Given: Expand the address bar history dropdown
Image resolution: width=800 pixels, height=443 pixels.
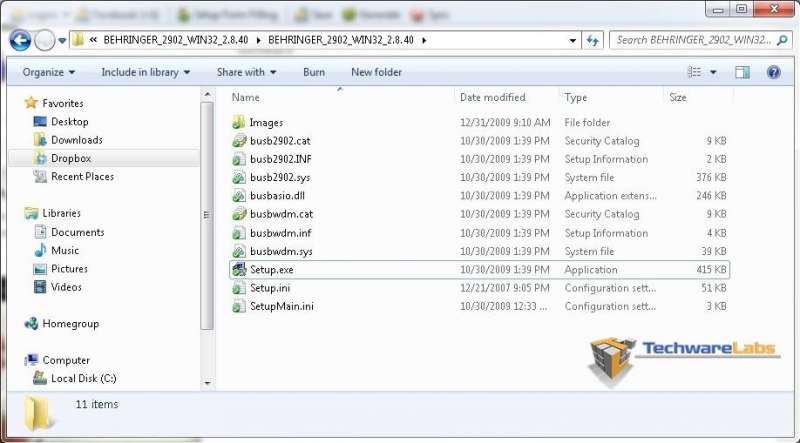Looking at the screenshot, I should pos(573,40).
